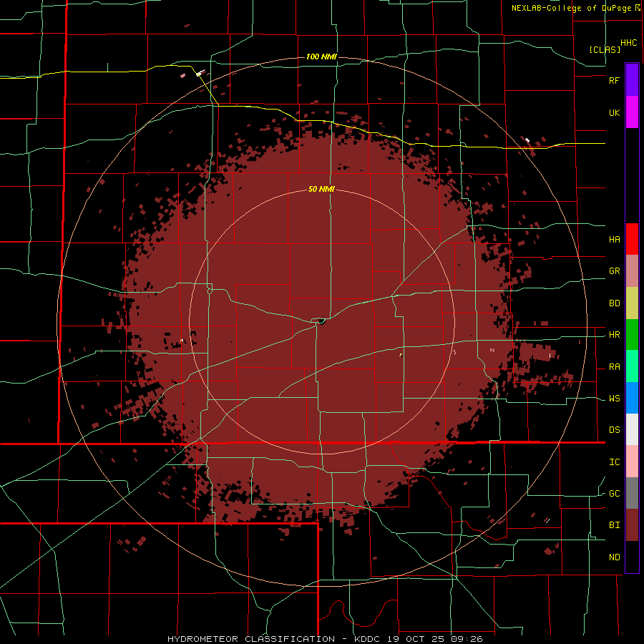Click the "NEXLAB-College of DuPage" credit text

coord(572,8)
